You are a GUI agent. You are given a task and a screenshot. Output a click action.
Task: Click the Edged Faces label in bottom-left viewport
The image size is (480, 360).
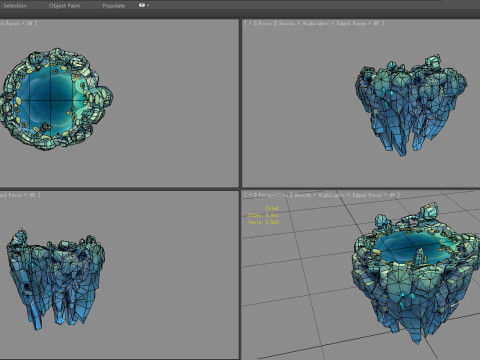pyautogui.click(x=11, y=195)
